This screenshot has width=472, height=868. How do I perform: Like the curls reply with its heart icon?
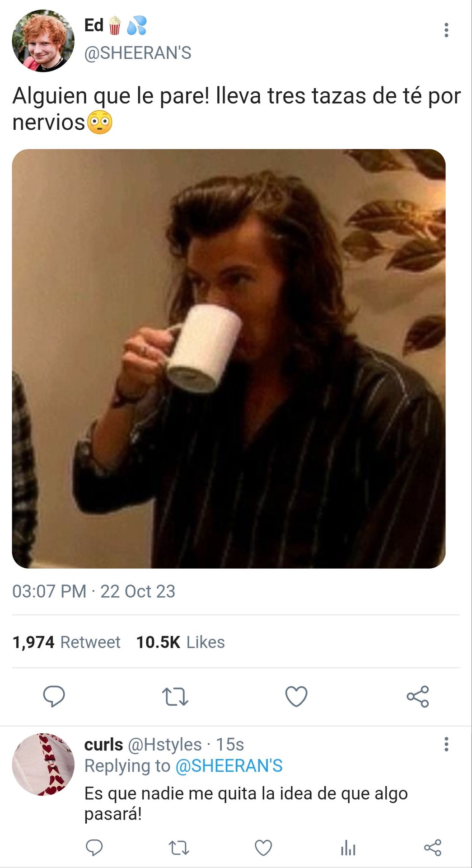[x=263, y=848]
